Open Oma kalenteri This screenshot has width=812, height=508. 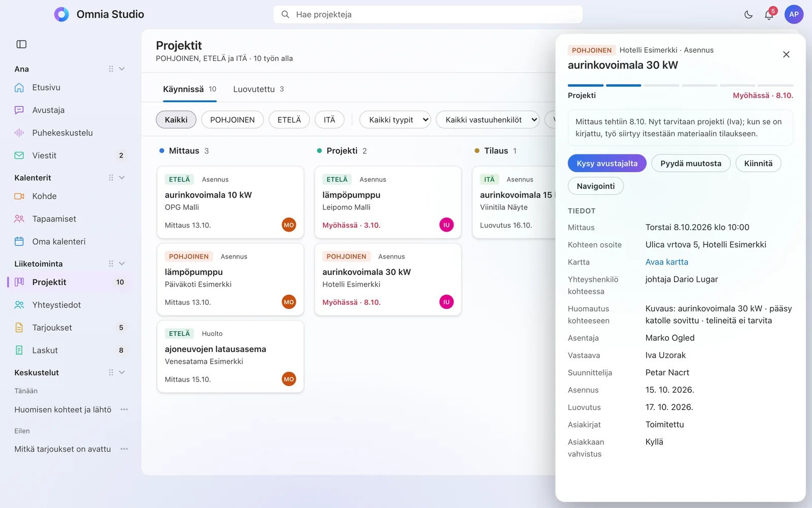coord(71,242)
